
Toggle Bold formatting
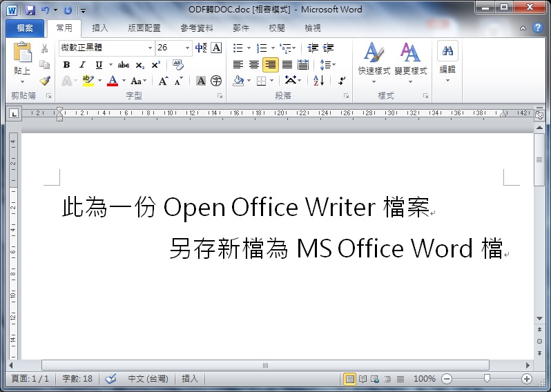coord(66,65)
